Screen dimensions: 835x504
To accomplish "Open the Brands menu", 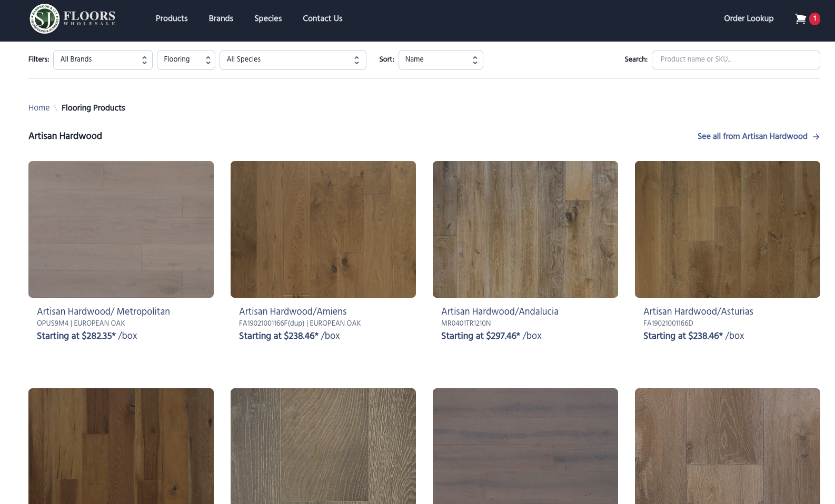I will pos(221,18).
